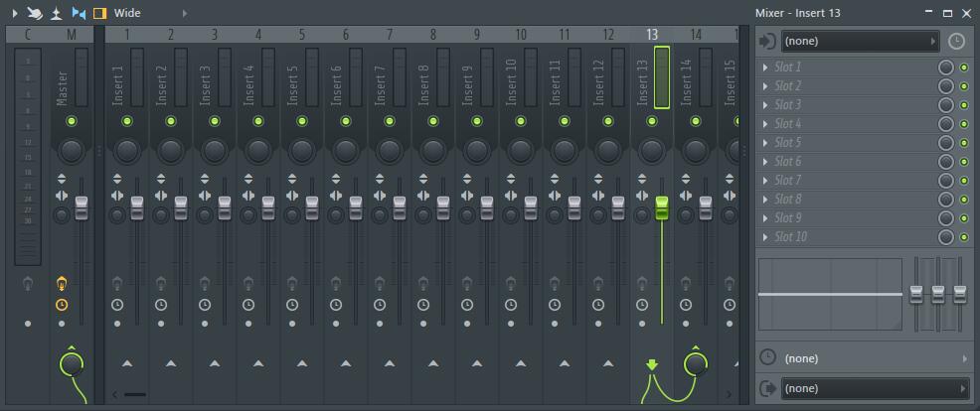Image resolution: width=980 pixels, height=411 pixels.
Task: Expand the Slot 3 arrow menu
Action: [765, 105]
